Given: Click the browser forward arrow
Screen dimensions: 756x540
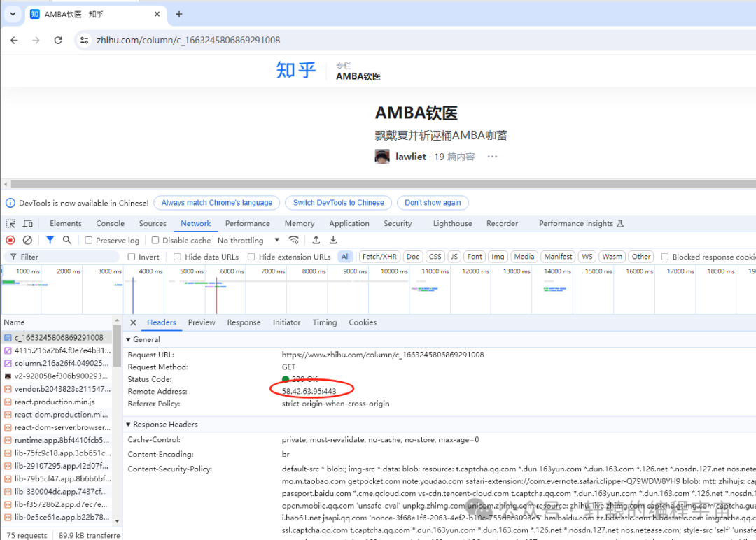Looking at the screenshot, I should pos(36,41).
